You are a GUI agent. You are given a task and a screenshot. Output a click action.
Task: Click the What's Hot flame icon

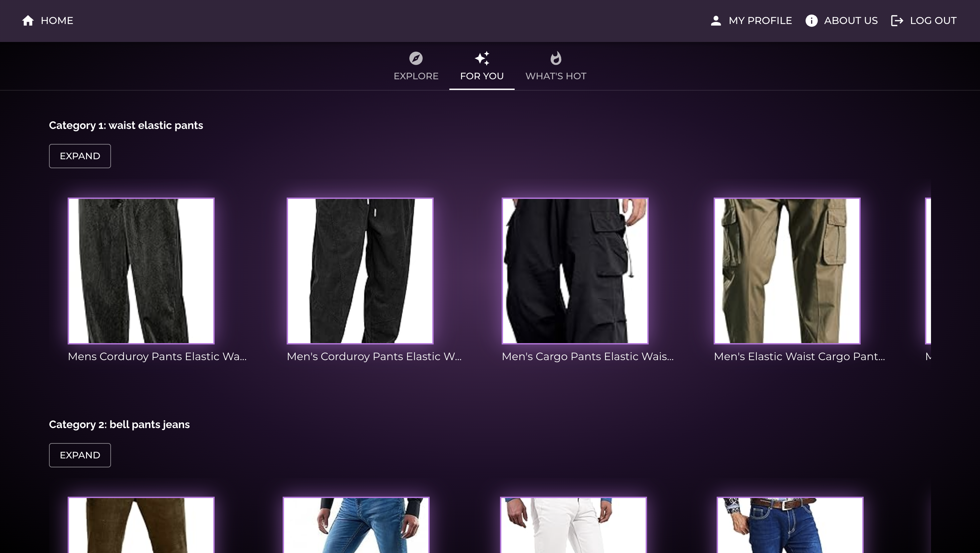point(555,58)
